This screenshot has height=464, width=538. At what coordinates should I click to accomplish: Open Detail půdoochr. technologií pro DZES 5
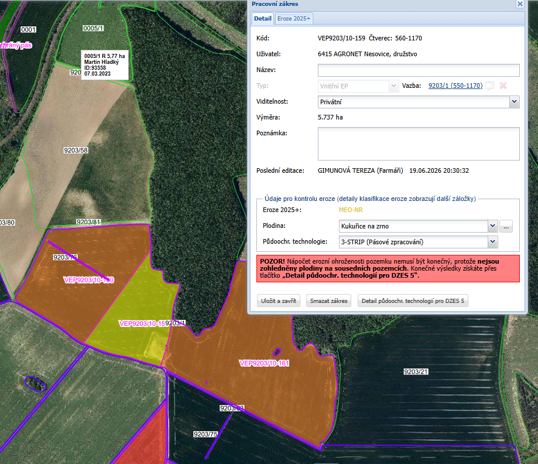point(413,301)
